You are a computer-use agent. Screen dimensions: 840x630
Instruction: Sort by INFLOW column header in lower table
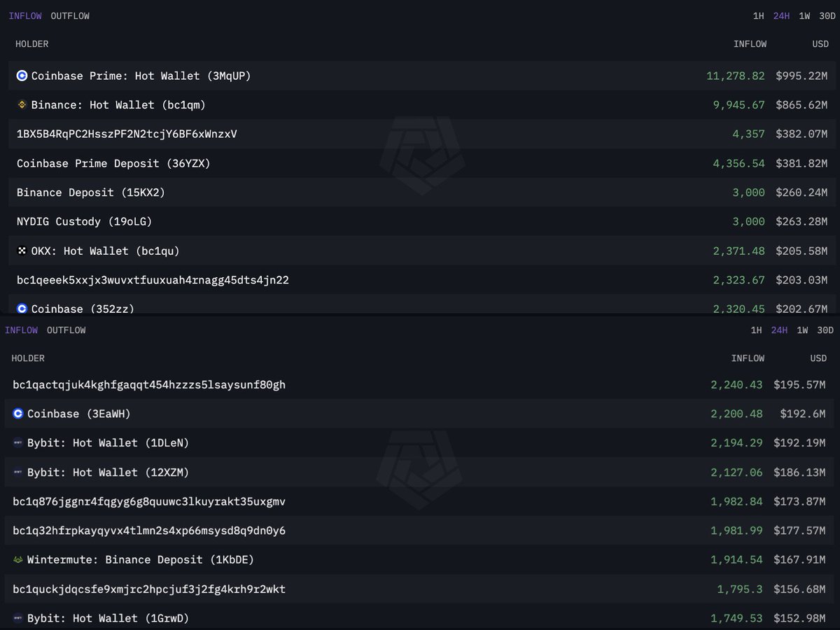(748, 358)
